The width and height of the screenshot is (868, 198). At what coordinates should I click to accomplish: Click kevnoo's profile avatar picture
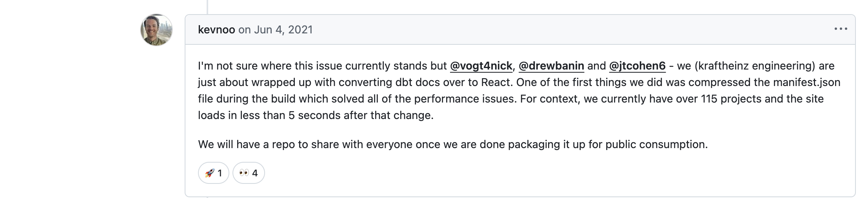coord(156,30)
